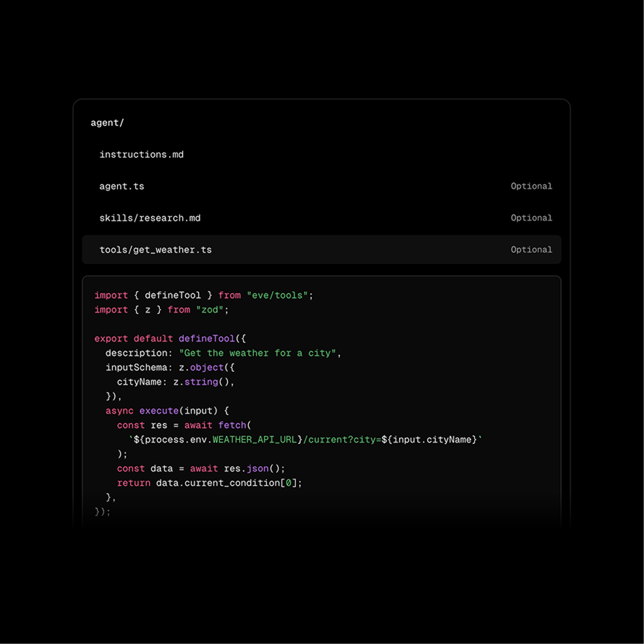This screenshot has height=644, width=644.
Task: Click the "eve/tools" import string
Action: click(277, 295)
